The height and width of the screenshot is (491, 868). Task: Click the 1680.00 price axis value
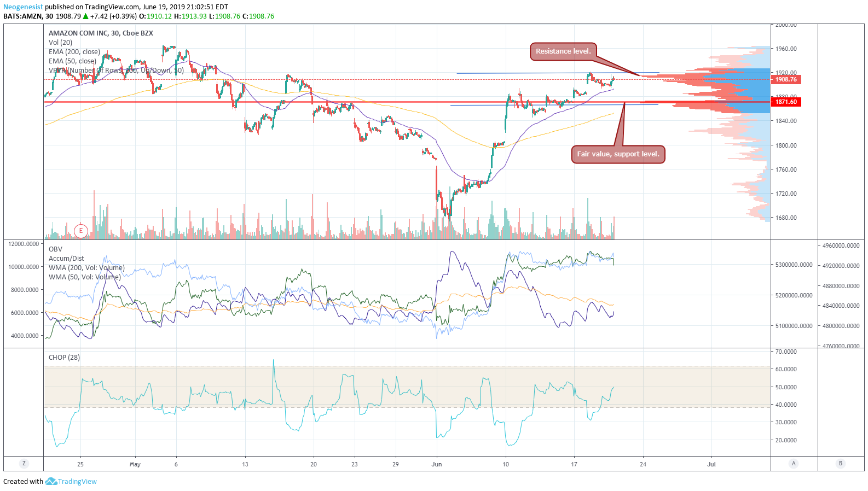coord(786,218)
